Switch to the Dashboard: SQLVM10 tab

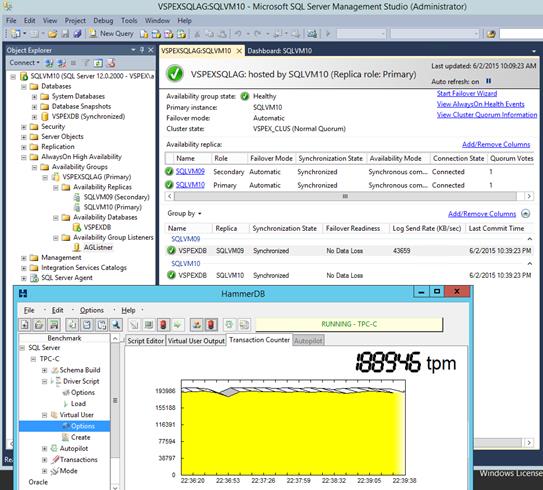click(279, 51)
